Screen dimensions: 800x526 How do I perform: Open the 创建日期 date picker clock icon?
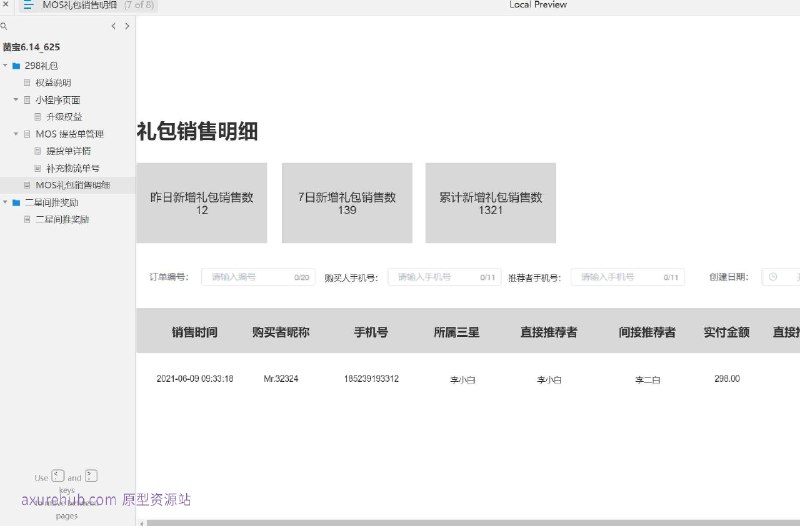point(773,277)
